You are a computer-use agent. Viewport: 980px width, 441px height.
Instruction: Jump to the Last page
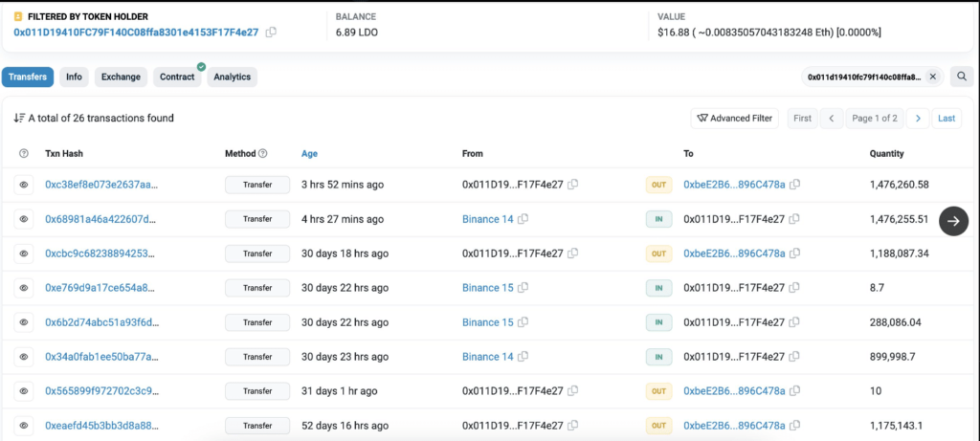pos(947,119)
